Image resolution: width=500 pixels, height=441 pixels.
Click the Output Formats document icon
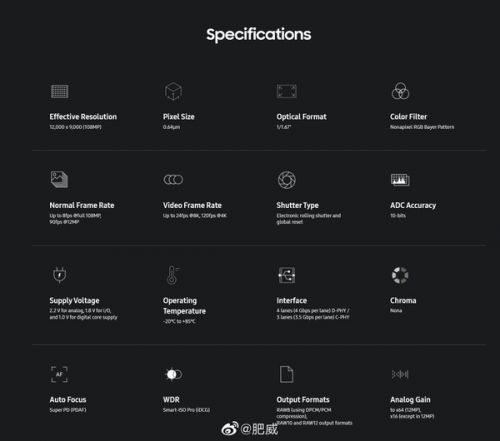(x=287, y=374)
